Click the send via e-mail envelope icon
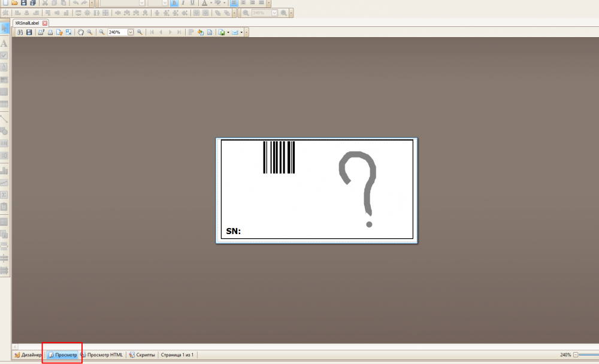599x364 pixels. tap(235, 32)
